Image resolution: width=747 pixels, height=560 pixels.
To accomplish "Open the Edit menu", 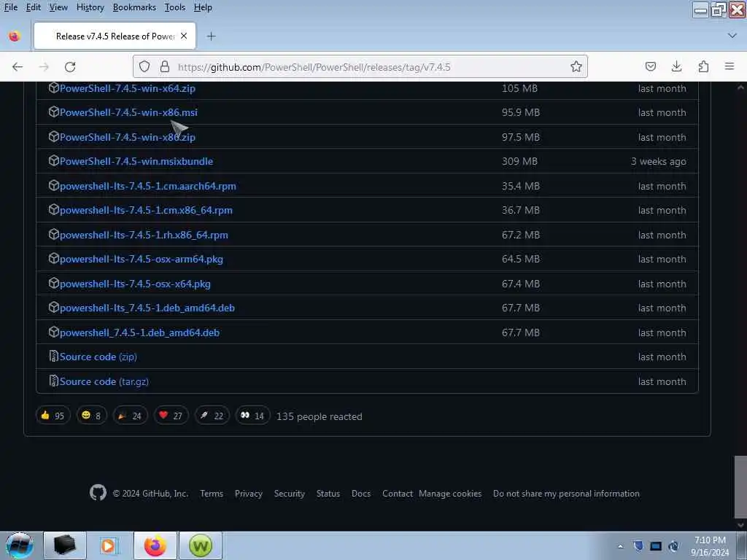I will [x=34, y=7].
